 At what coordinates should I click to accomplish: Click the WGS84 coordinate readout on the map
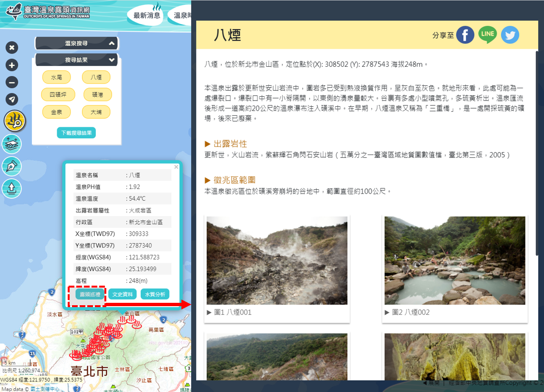coord(41,380)
